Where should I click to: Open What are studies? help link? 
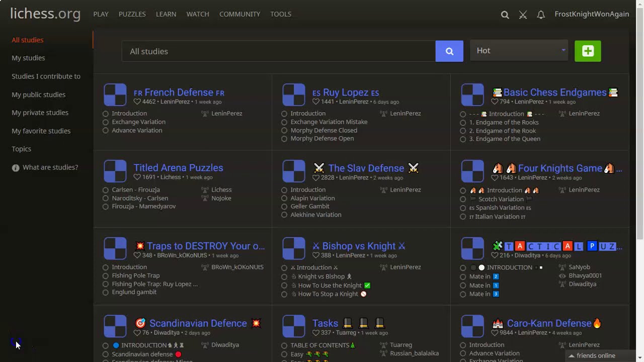[x=50, y=167]
